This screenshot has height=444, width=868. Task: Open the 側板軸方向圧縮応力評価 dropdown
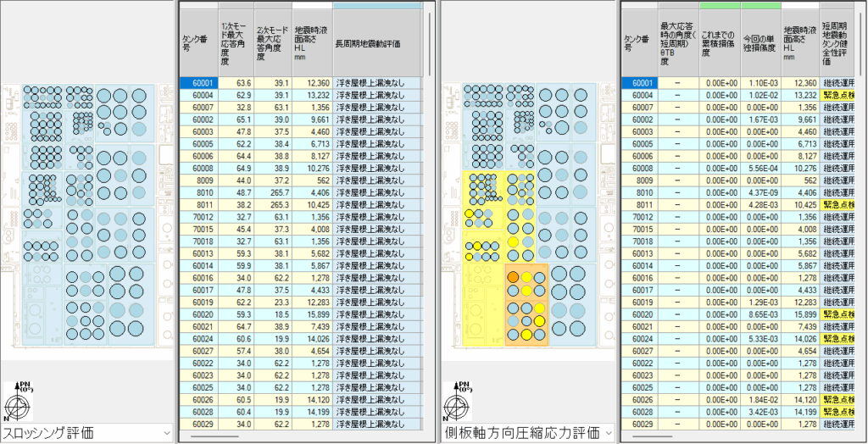[x=526, y=433]
